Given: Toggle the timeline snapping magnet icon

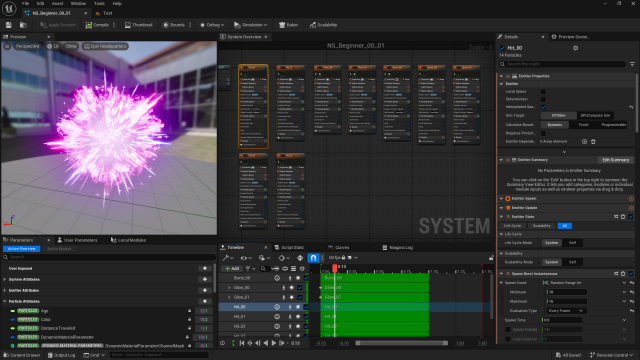Looking at the screenshot, I should point(313,258).
